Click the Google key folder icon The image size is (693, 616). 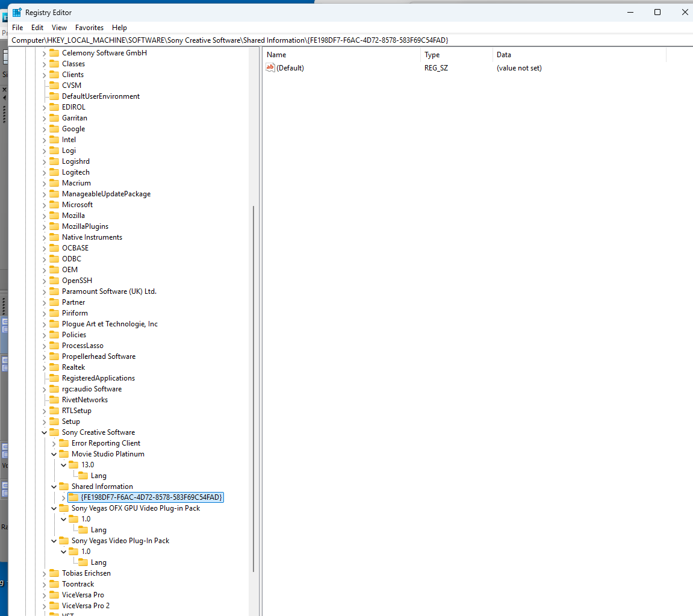pyautogui.click(x=54, y=129)
